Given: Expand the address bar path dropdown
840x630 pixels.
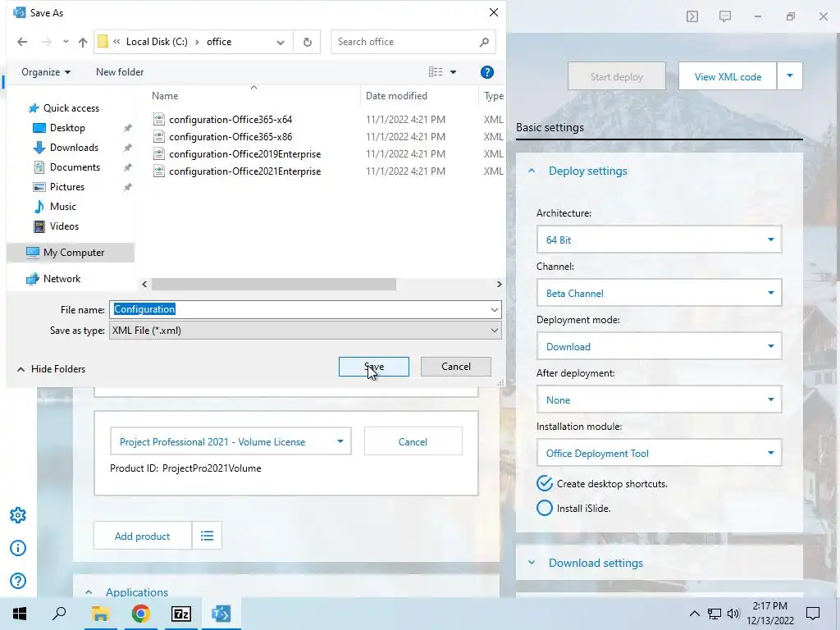Looking at the screenshot, I should click(281, 42).
